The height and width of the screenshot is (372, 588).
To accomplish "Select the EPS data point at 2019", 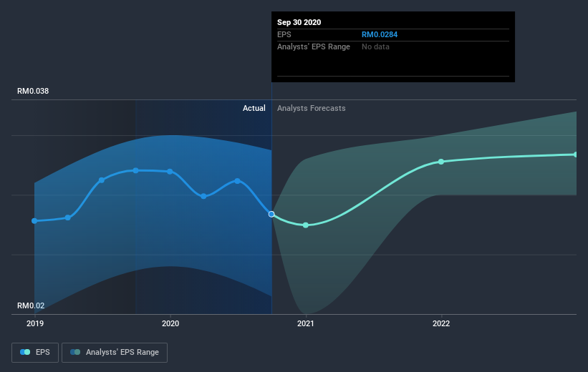I will pos(34,221).
